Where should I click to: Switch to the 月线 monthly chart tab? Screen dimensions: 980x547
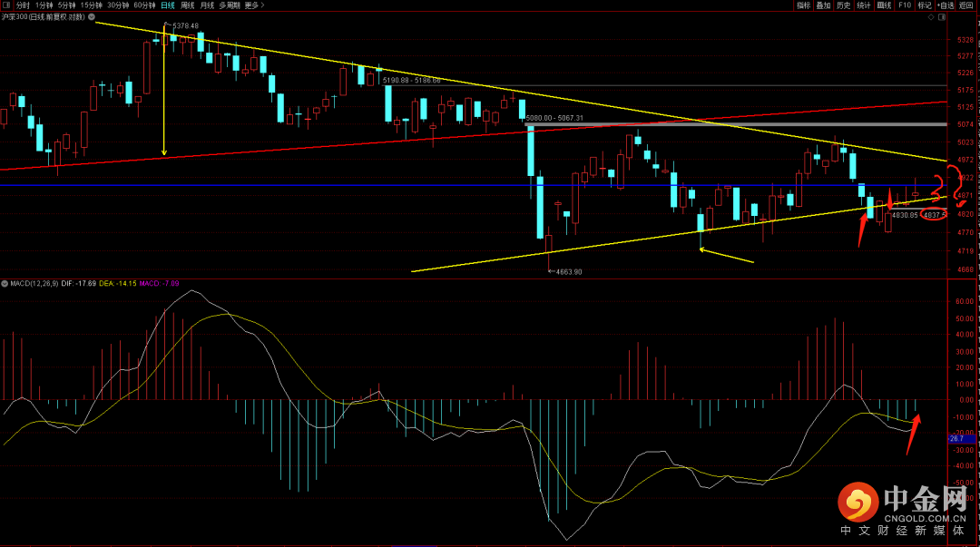208,5
